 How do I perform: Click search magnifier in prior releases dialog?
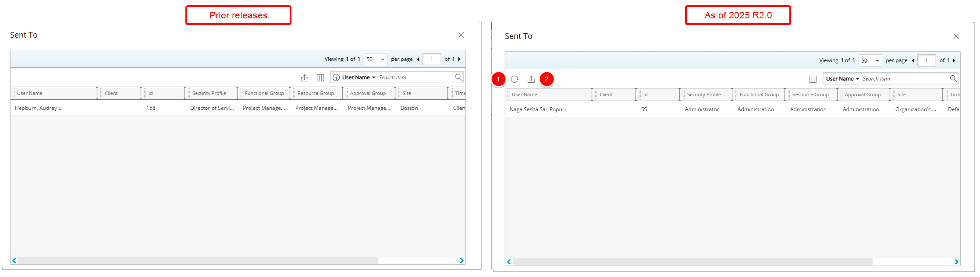458,77
